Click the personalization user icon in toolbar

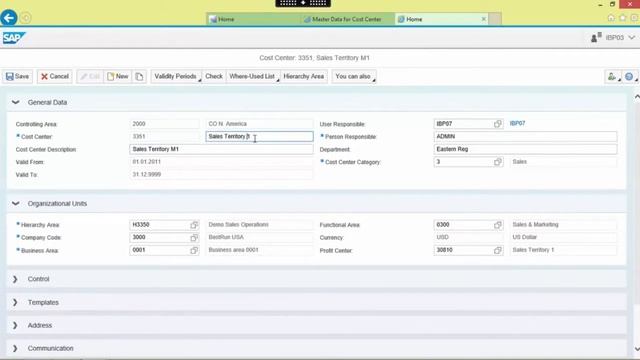612,76
